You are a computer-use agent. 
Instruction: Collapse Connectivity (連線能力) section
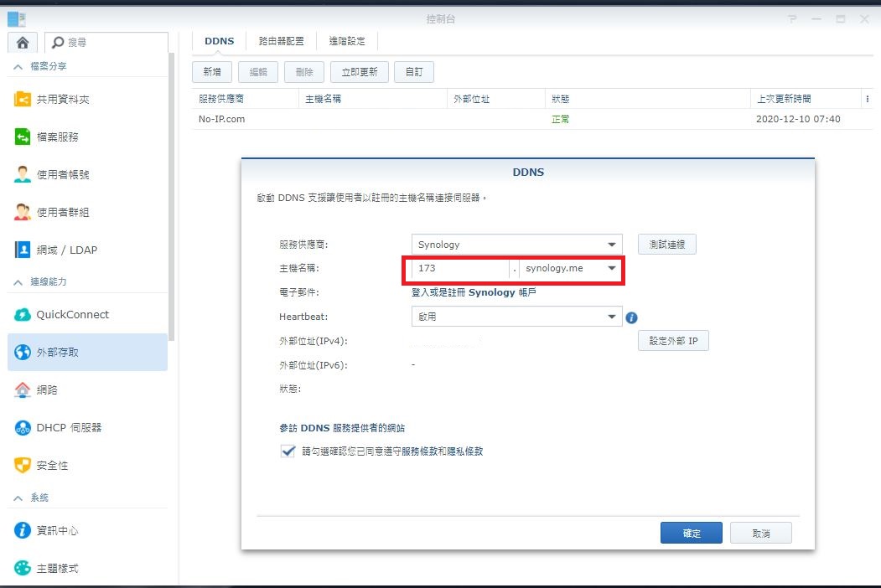click(x=18, y=282)
